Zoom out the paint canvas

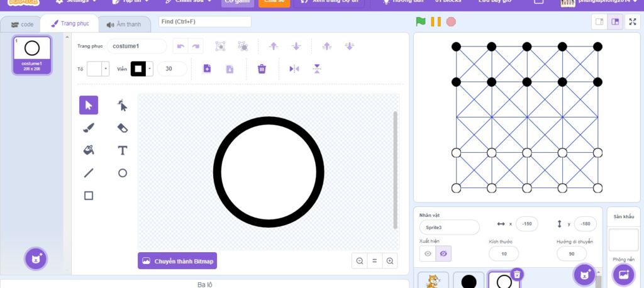[x=360, y=261]
